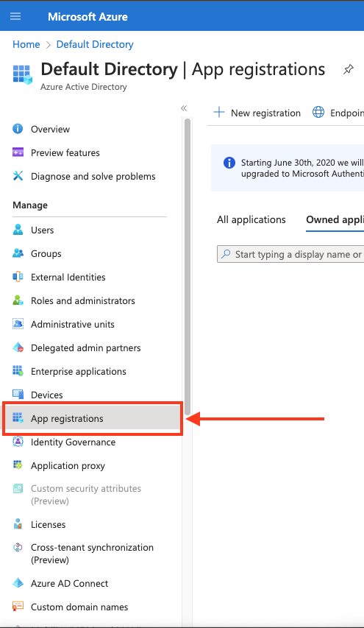Open Custom domain names page
This screenshot has width=364, height=628.
[79, 607]
